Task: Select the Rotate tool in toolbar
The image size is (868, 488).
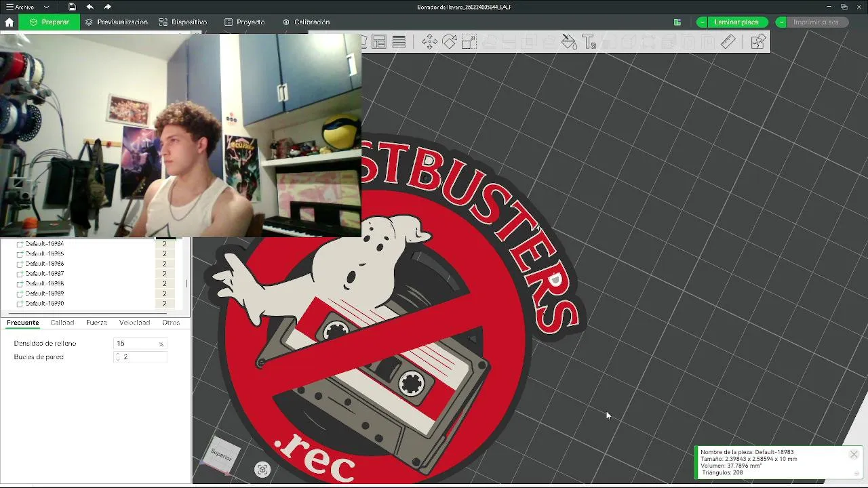Action: click(449, 42)
